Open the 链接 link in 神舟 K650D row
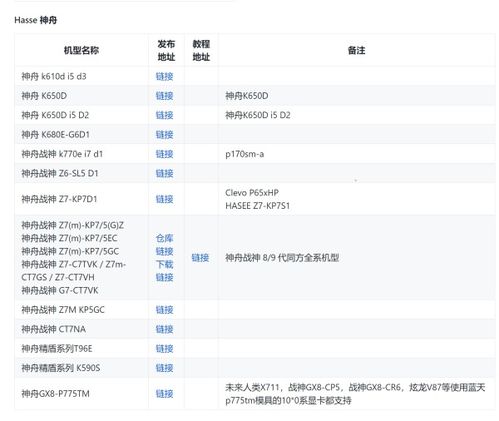 pyautogui.click(x=164, y=96)
